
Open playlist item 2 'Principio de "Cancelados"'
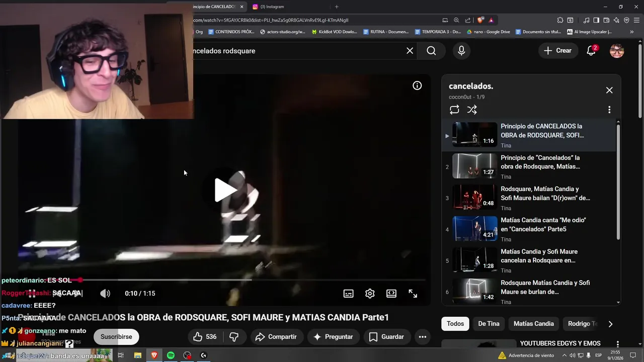(529, 167)
